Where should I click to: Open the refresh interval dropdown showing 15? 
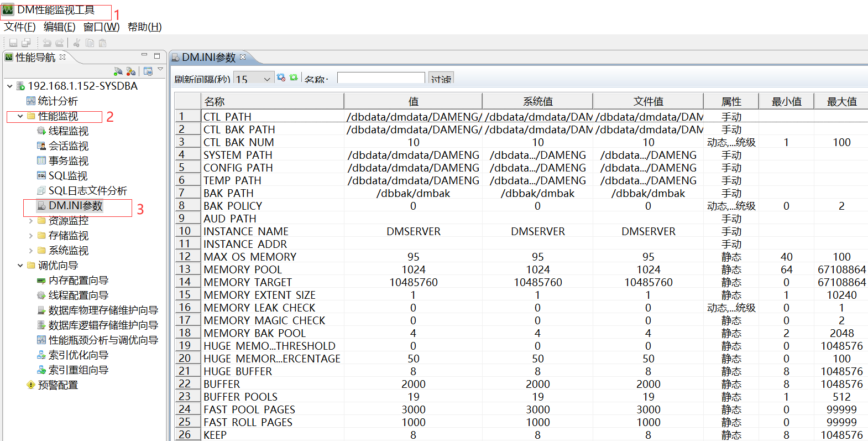pos(254,78)
